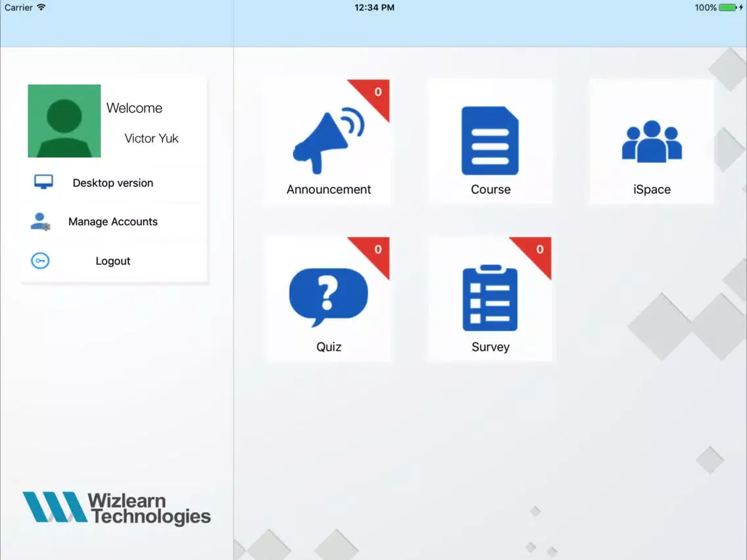Tap the Announcement red badge counter
Image resolution: width=747 pixels, height=560 pixels.
tap(376, 93)
